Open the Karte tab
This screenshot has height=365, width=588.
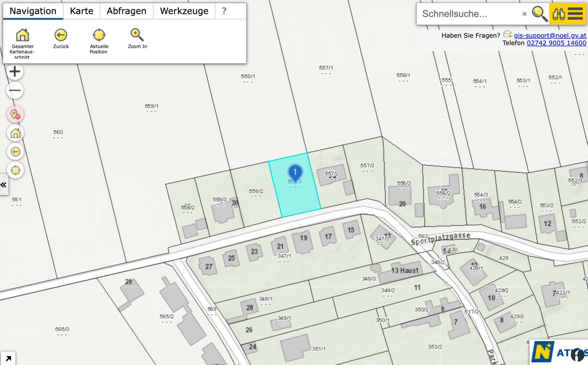tap(81, 11)
